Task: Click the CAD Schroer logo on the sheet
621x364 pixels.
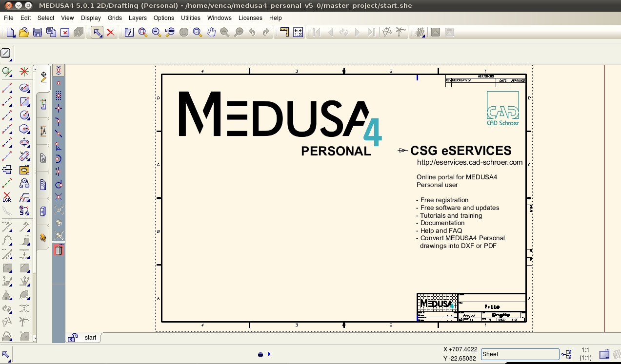Action: (x=502, y=108)
